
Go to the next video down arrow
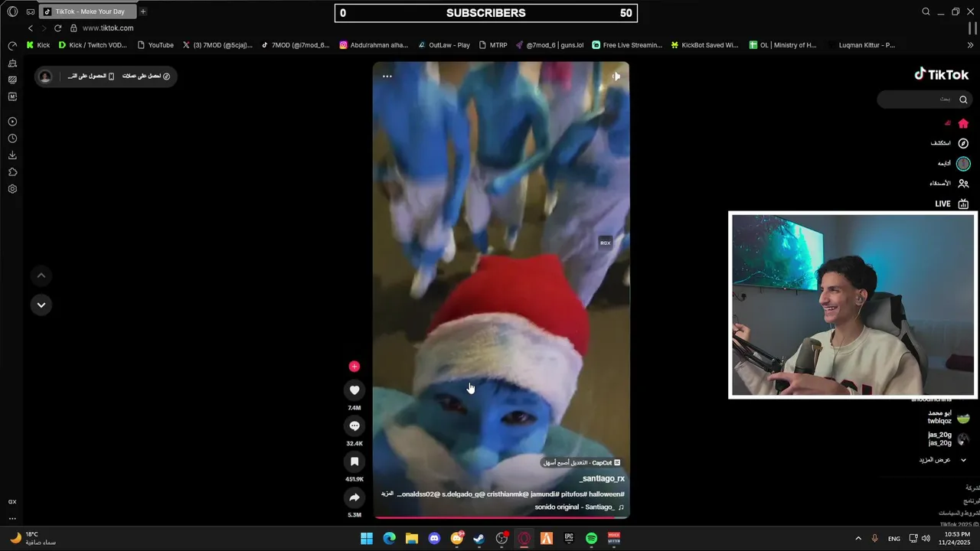coord(41,305)
